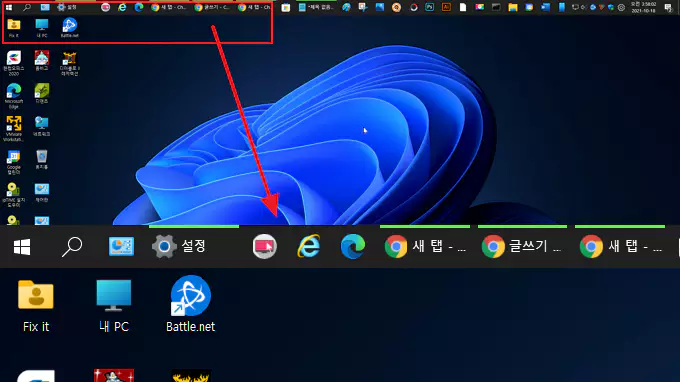Launch Internet Explorer from the magnified taskbar
Image resolution: width=680 pixels, height=382 pixels.
(308, 246)
